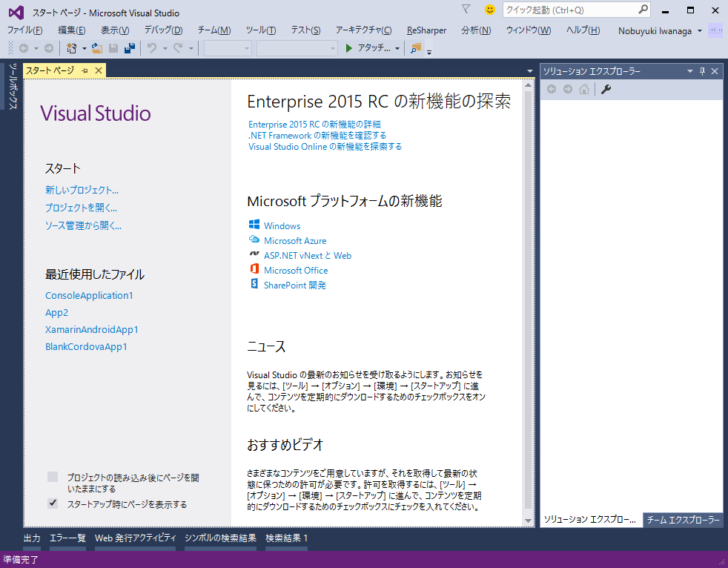Pin the Solution Explorer panel
This screenshot has height=568, width=728.
(703, 71)
